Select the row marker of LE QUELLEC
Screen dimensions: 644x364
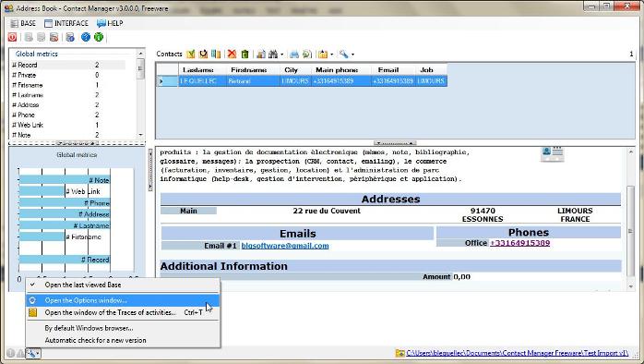pos(167,81)
